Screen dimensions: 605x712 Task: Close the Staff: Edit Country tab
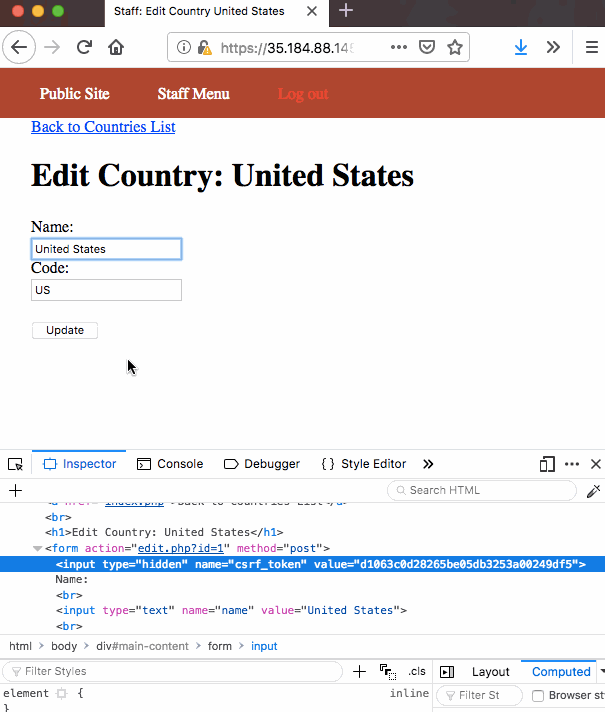(x=312, y=11)
